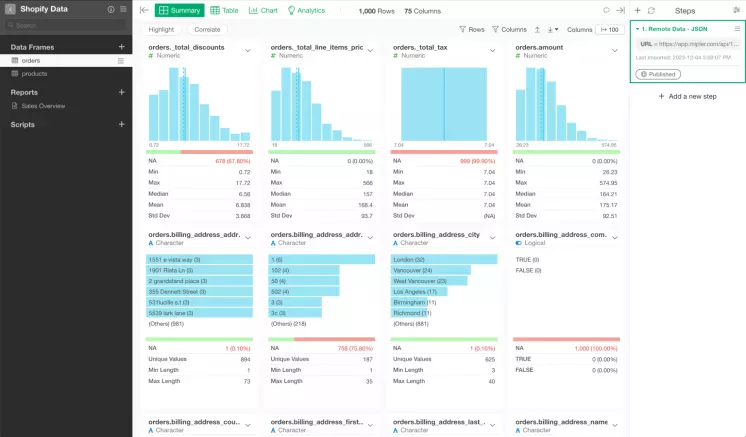Open the Columns filter
This screenshot has width=746, height=437.
click(x=509, y=29)
